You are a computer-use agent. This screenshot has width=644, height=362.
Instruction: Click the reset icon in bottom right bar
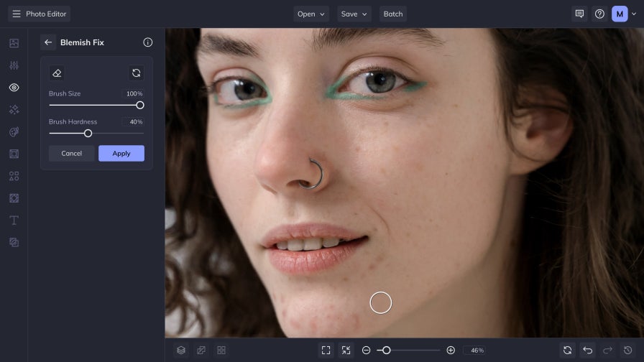568,350
